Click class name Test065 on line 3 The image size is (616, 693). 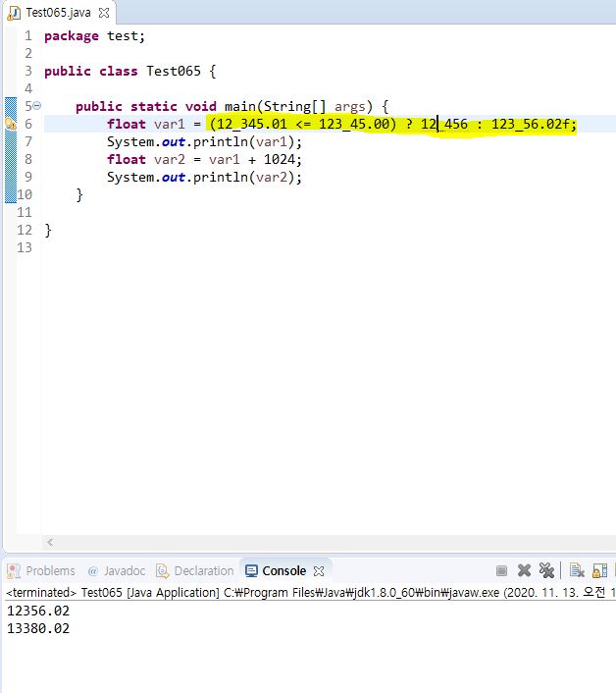[174, 71]
